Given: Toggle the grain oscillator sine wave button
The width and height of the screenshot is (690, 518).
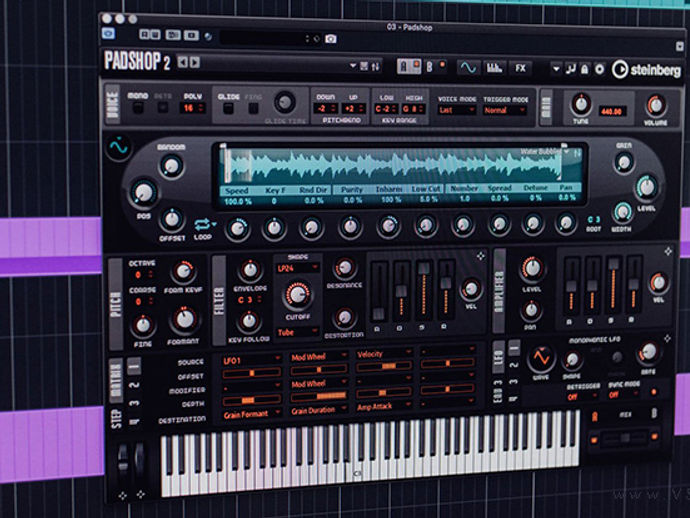Looking at the screenshot, I should tap(119, 147).
